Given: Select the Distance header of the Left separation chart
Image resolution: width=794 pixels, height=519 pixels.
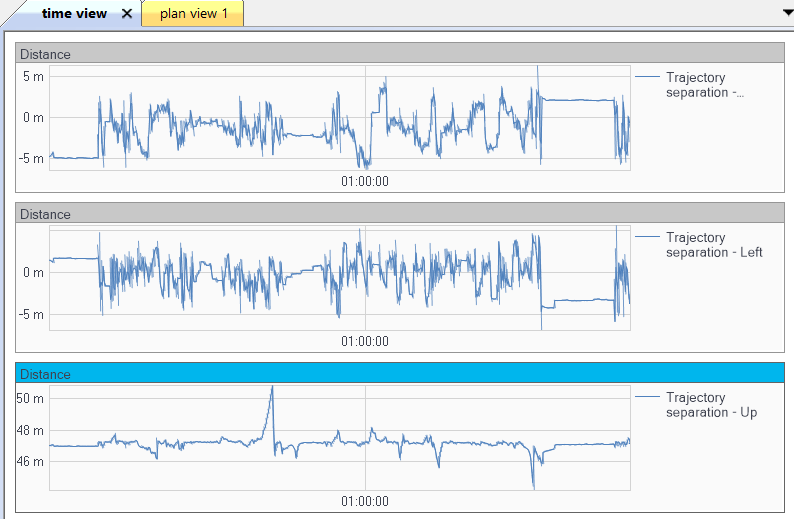Looking at the screenshot, I should click(46, 214).
